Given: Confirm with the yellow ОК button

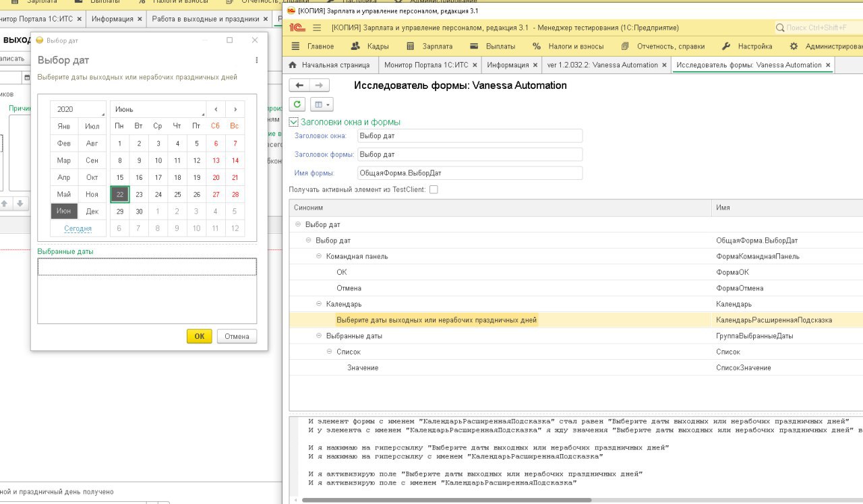Looking at the screenshot, I should coord(200,336).
